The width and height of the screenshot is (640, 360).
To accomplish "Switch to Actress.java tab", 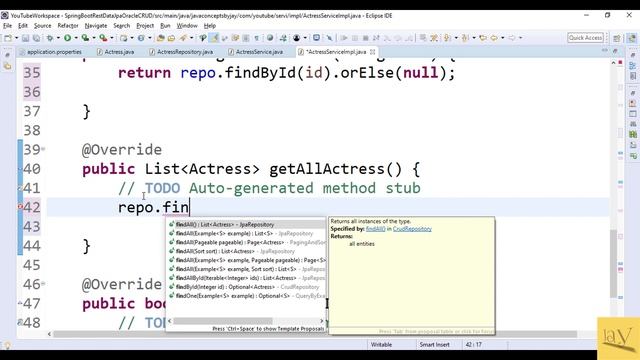I will coord(115,52).
